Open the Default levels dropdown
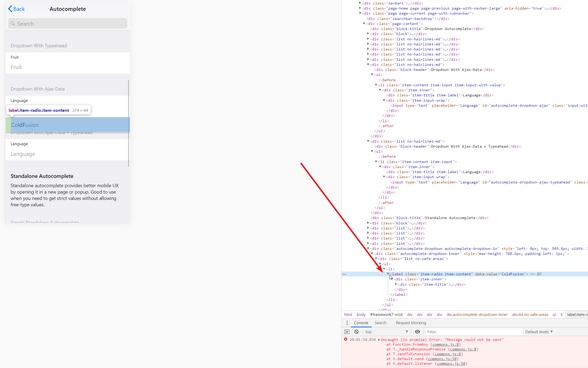This screenshot has height=368, width=588. [539, 332]
